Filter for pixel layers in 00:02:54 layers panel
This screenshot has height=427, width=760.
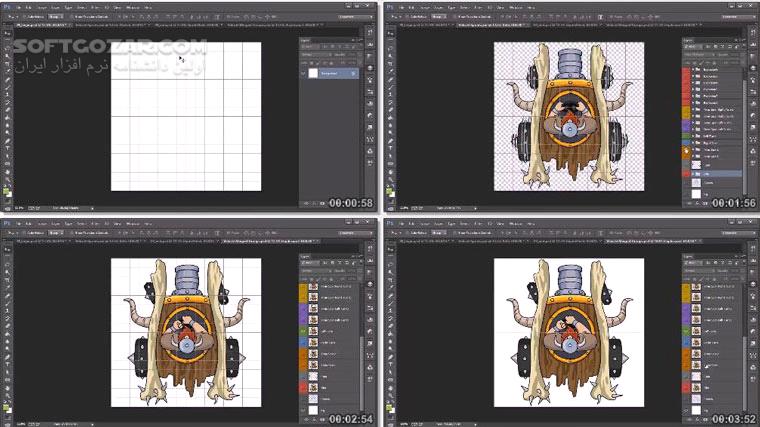[x=325, y=263]
